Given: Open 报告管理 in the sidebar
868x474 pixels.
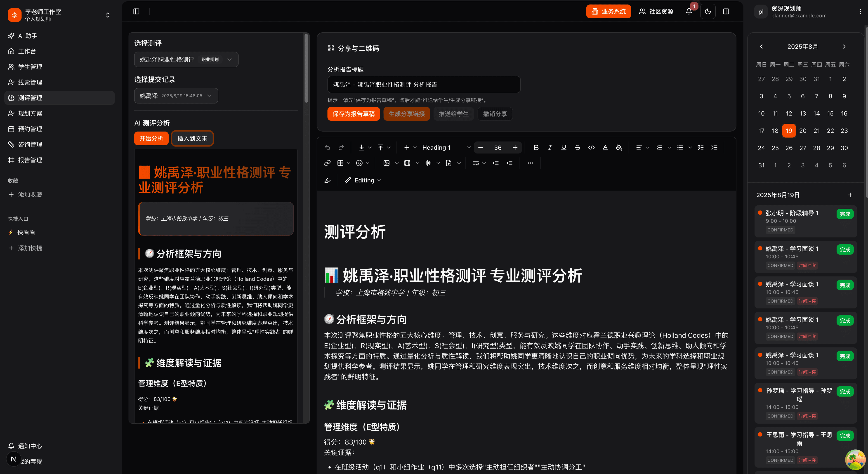Looking at the screenshot, I should click(30, 160).
